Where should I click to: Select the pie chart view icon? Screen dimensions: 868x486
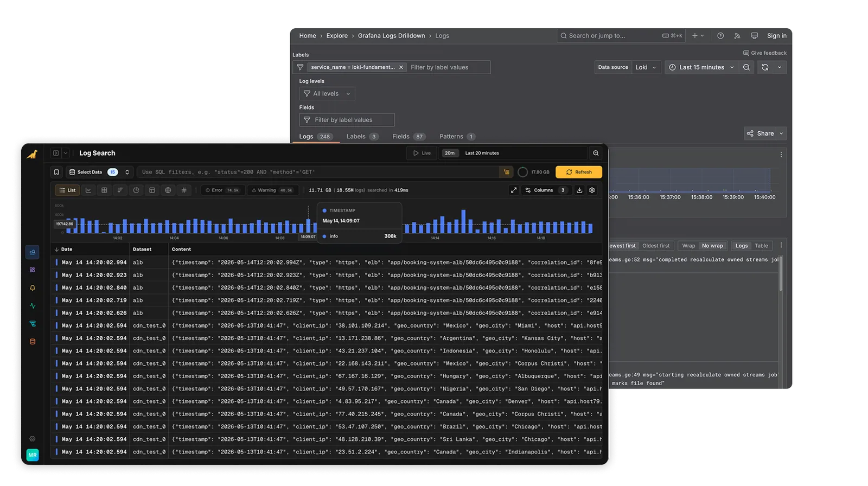click(136, 190)
